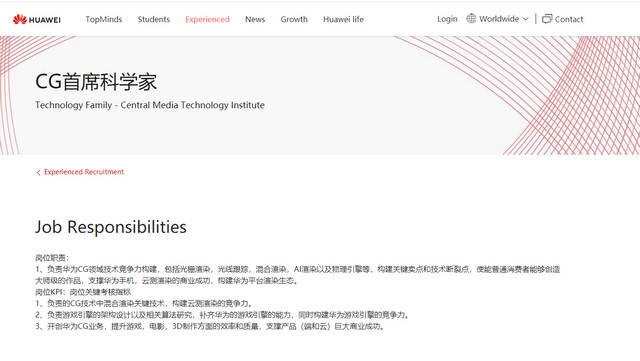Open the News page

(255, 19)
